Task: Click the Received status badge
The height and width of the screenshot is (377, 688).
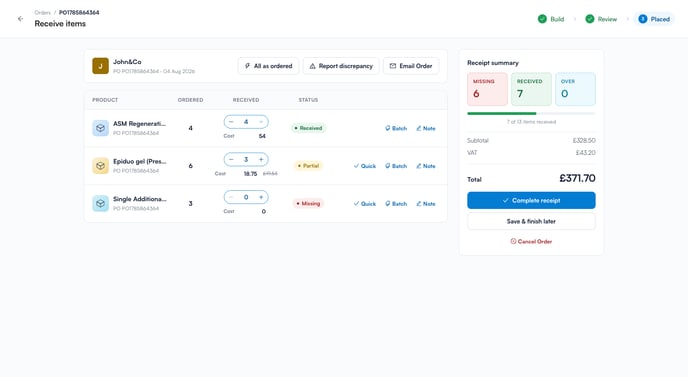Action: (x=308, y=128)
